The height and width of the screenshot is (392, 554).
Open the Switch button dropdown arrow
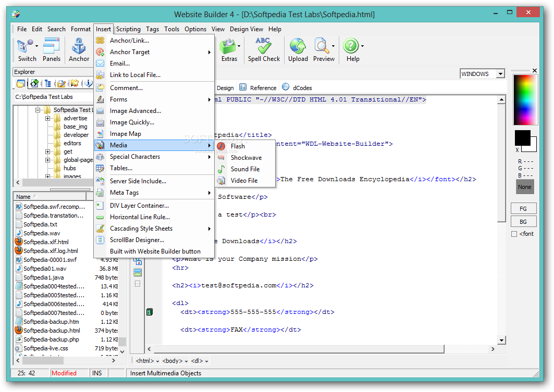[37, 46]
